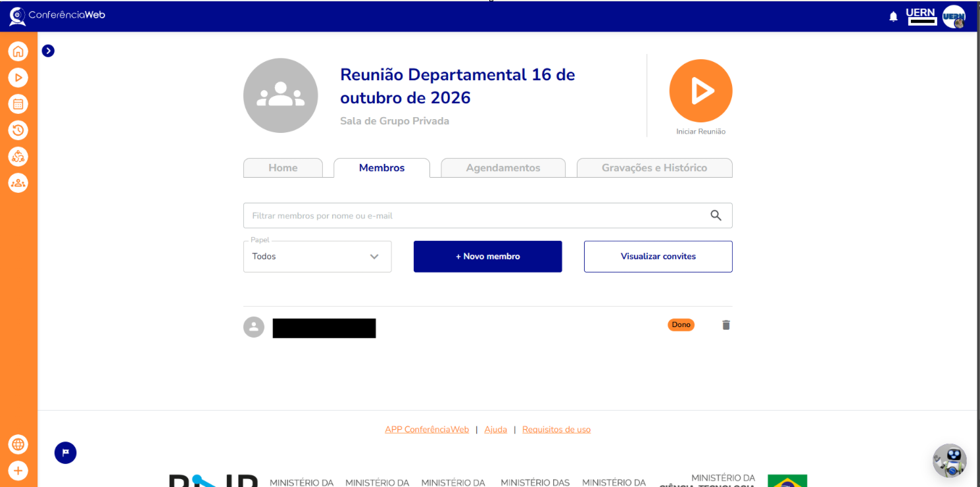Focus the member filter search field
The image size is (980, 487).
[488, 216]
